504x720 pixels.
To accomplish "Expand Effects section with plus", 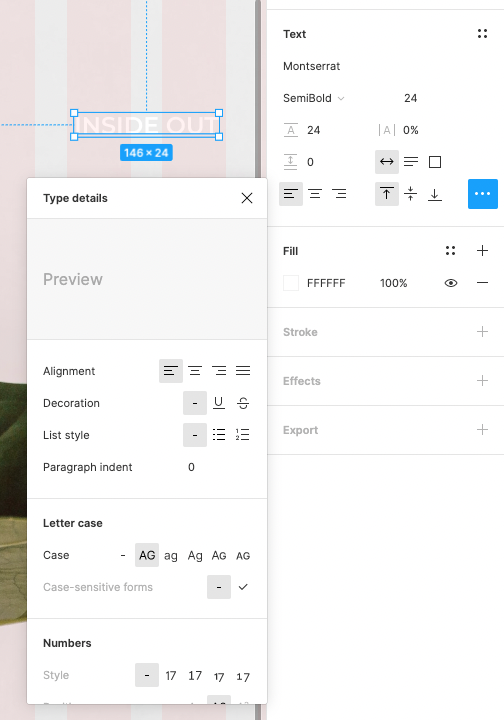I will [x=482, y=380].
